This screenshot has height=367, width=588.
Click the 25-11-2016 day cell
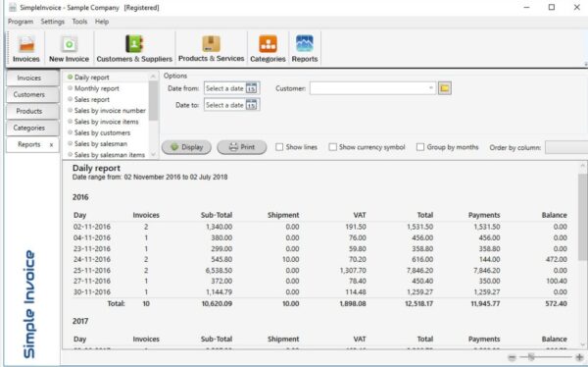coord(92,271)
